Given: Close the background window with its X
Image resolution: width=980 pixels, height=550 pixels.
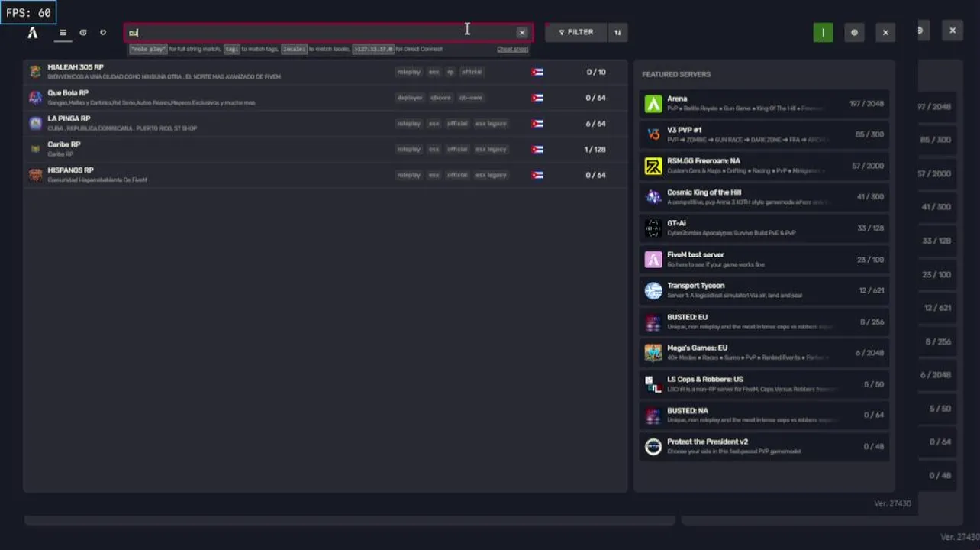Looking at the screenshot, I should (x=953, y=31).
